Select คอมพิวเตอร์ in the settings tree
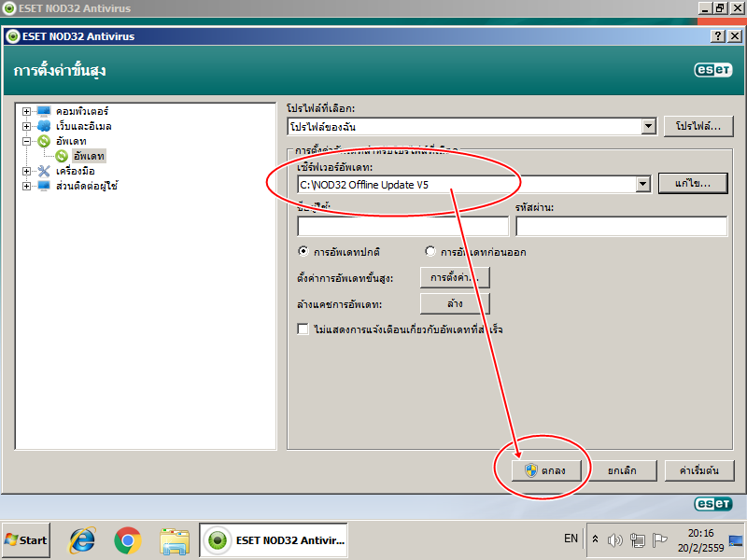 (82, 111)
